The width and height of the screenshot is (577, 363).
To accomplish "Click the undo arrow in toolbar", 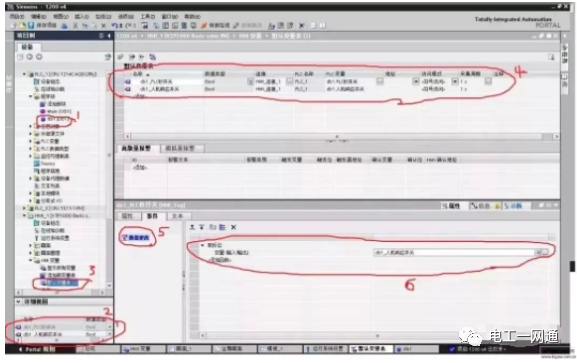I will (116, 26).
